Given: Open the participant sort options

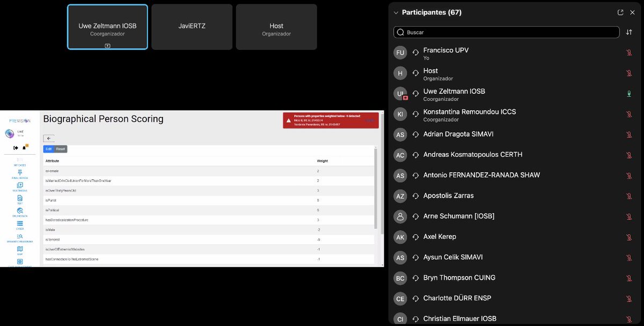Looking at the screenshot, I should pyautogui.click(x=629, y=32).
